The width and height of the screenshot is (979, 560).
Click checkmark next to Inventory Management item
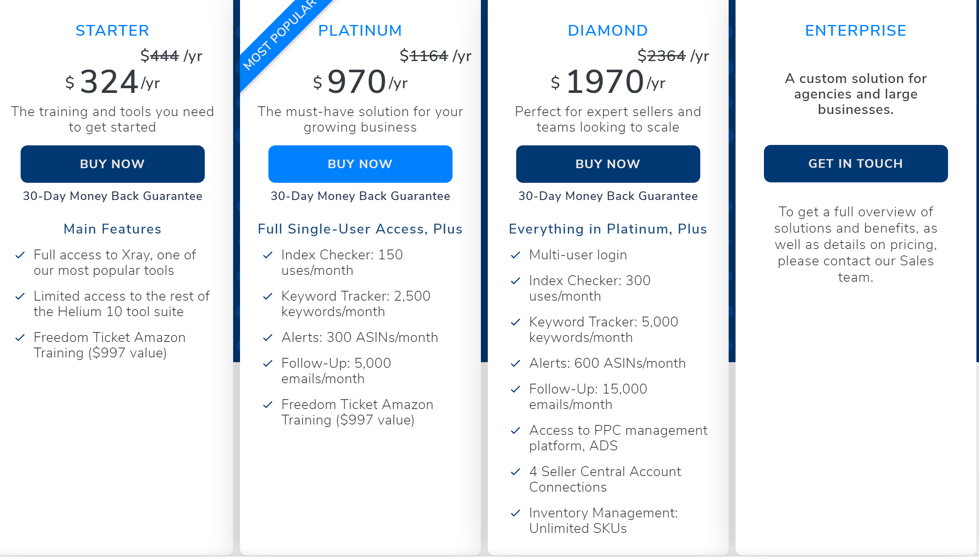tap(515, 513)
